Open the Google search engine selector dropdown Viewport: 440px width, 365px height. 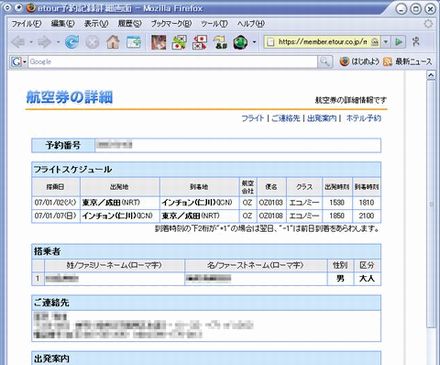(x=24, y=62)
